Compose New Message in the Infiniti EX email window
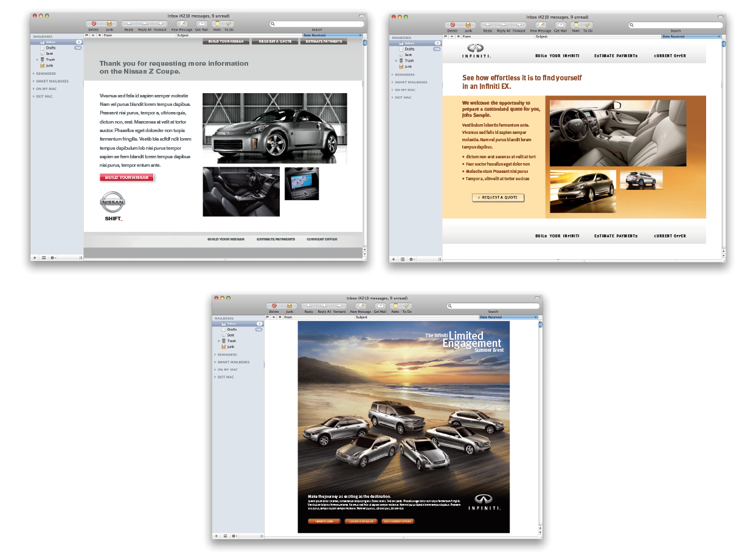Image resolution: width=756 pixels, height=560 pixels. coord(540,25)
